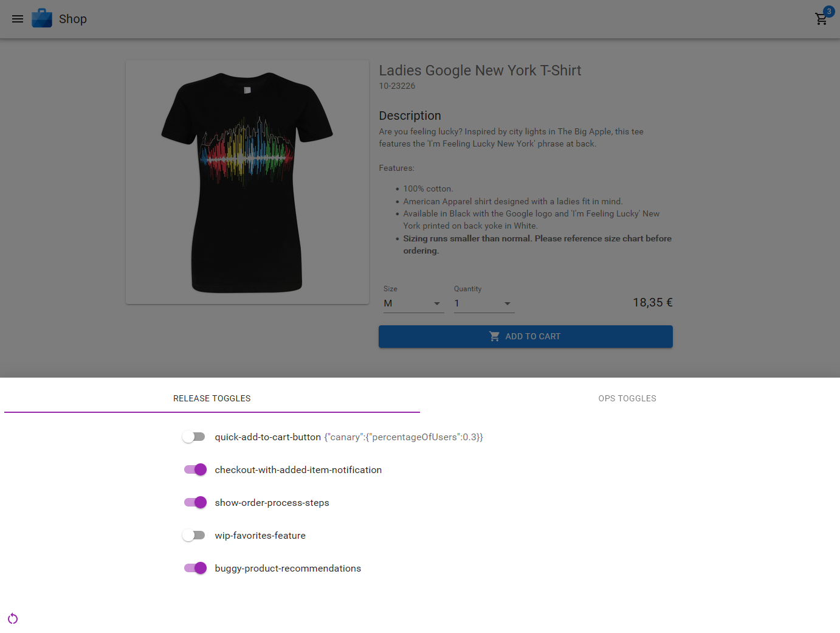Screen dimensions: 840x633
Task: Open the Size dropdown
Action: [413, 303]
